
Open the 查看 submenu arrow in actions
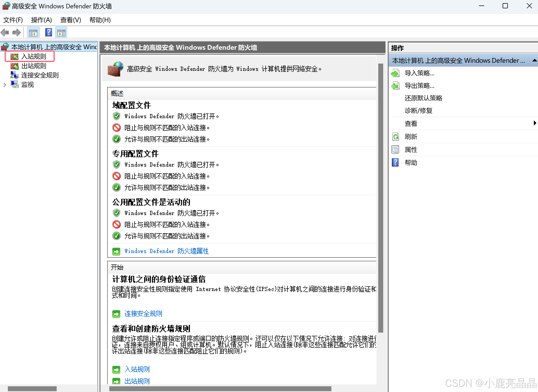pos(535,123)
